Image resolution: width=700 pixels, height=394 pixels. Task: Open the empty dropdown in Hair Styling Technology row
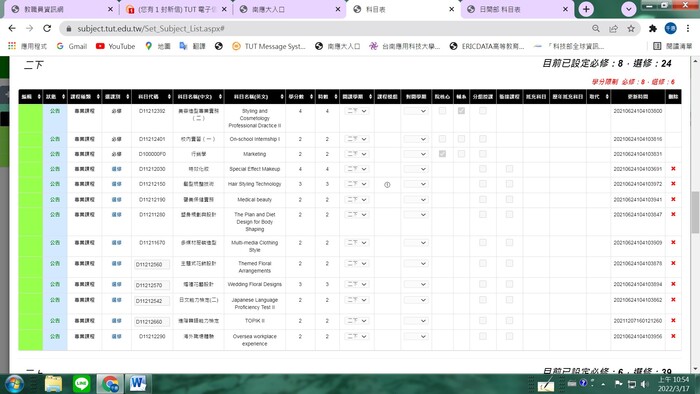(x=416, y=184)
